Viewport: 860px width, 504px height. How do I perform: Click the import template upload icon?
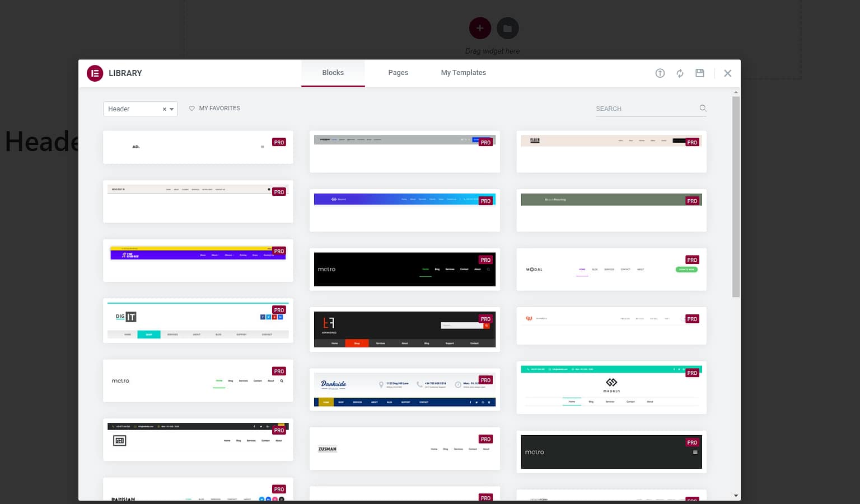pos(660,73)
